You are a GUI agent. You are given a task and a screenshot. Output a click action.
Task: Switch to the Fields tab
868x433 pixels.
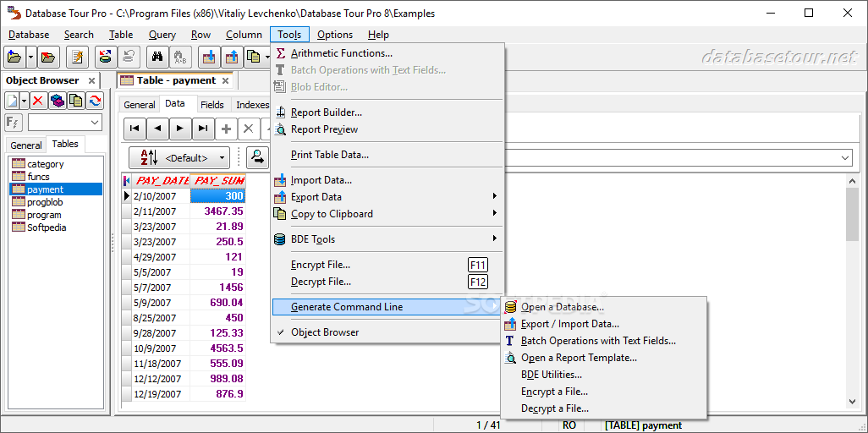(212, 105)
